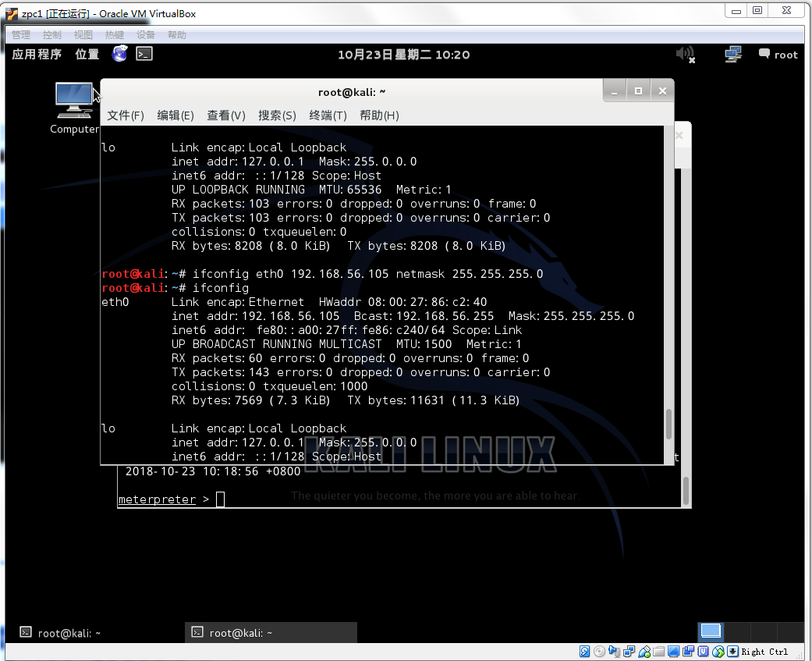Launch terminal from top panel icon

(144, 54)
